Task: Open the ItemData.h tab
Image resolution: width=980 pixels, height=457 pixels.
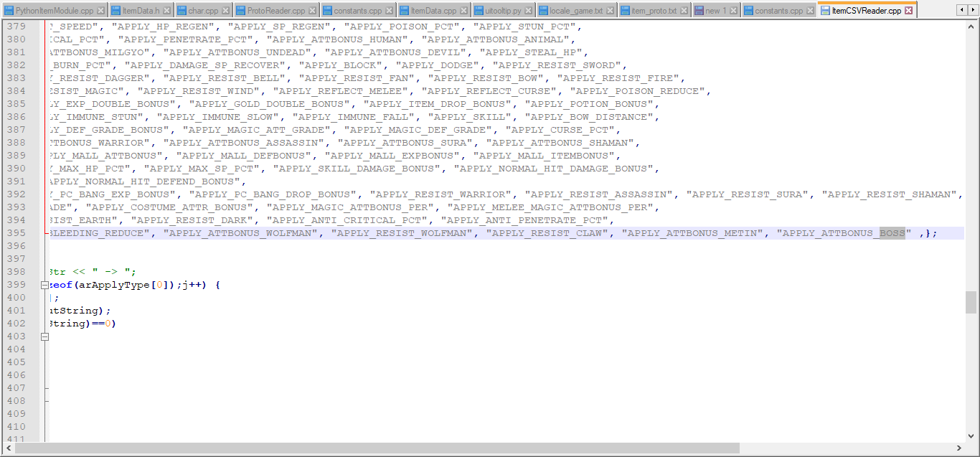Action: click(141, 11)
